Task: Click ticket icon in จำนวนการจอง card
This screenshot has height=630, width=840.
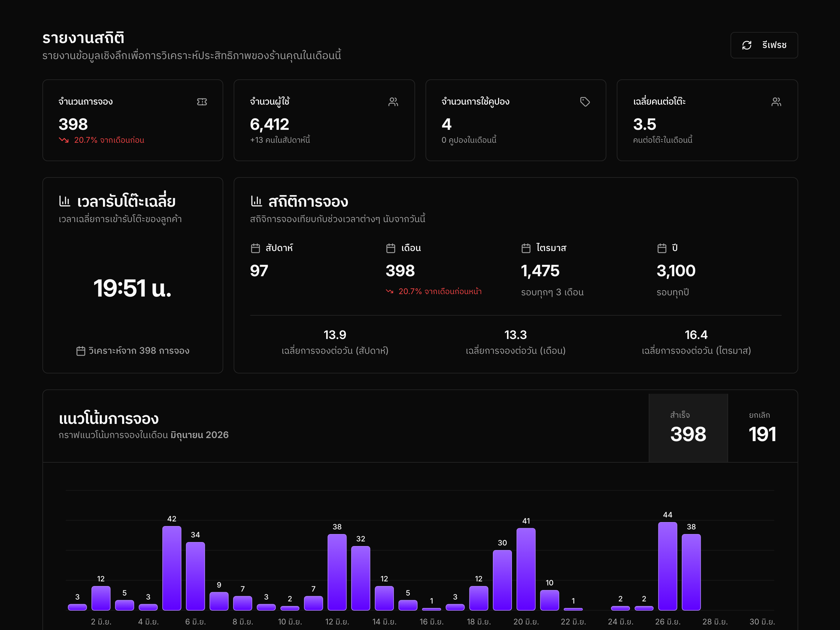Action: pyautogui.click(x=202, y=102)
